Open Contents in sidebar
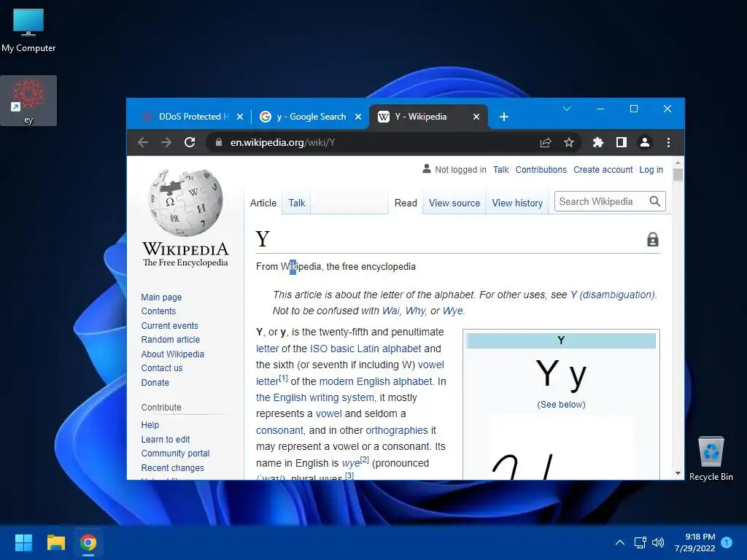 point(158,311)
